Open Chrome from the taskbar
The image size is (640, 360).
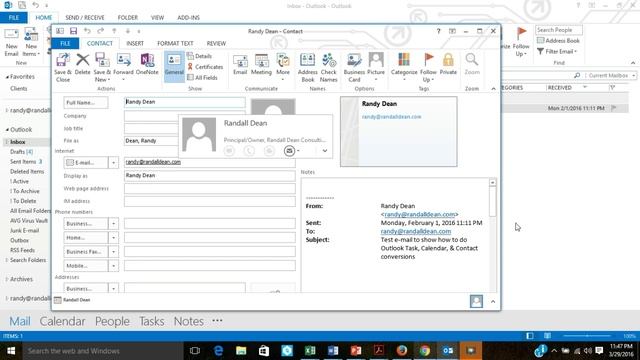pyautogui.click(x=424, y=351)
